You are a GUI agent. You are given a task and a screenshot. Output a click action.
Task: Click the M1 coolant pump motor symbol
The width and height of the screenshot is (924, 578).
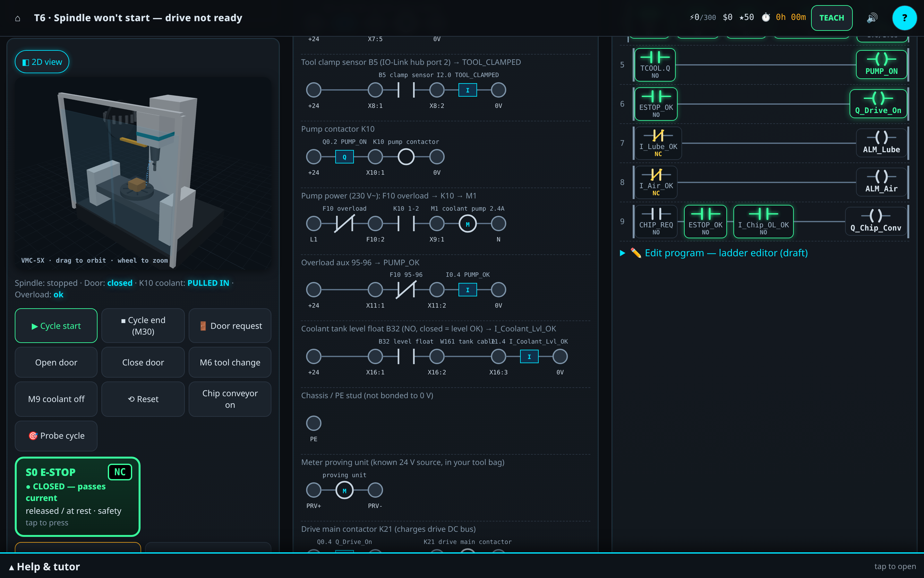467,223
